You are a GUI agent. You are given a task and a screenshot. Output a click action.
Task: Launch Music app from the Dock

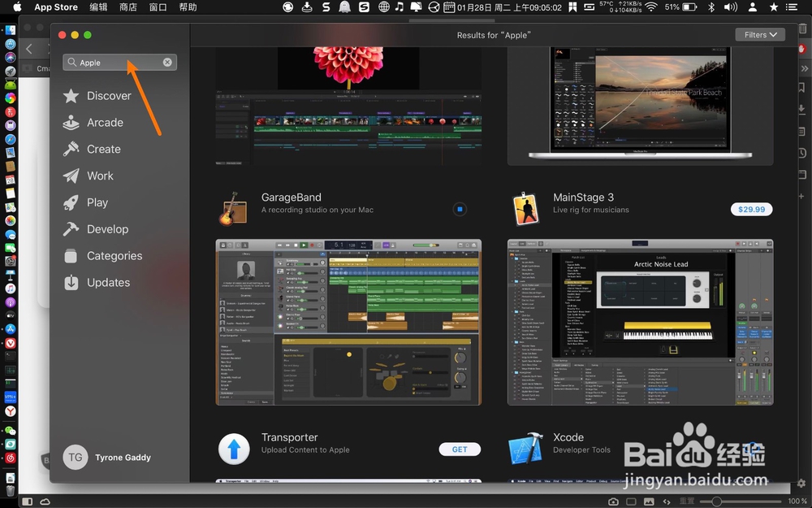(x=10, y=289)
